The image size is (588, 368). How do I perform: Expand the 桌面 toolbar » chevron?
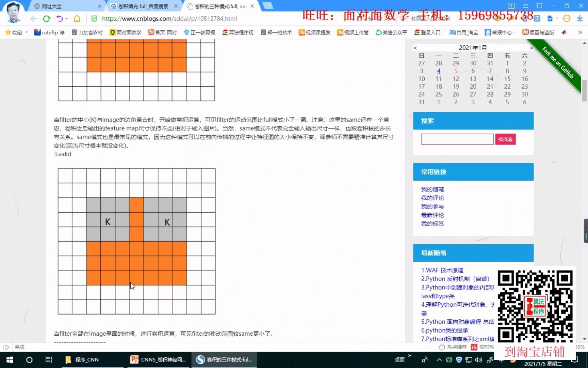(409, 356)
